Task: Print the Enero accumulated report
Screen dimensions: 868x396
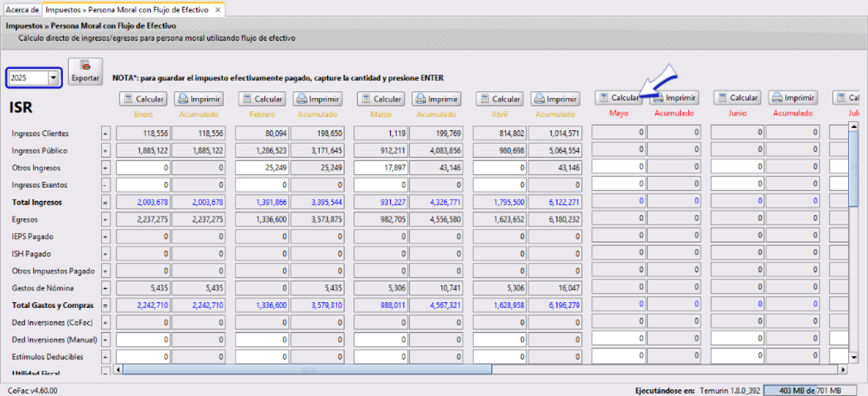Action: click(199, 99)
